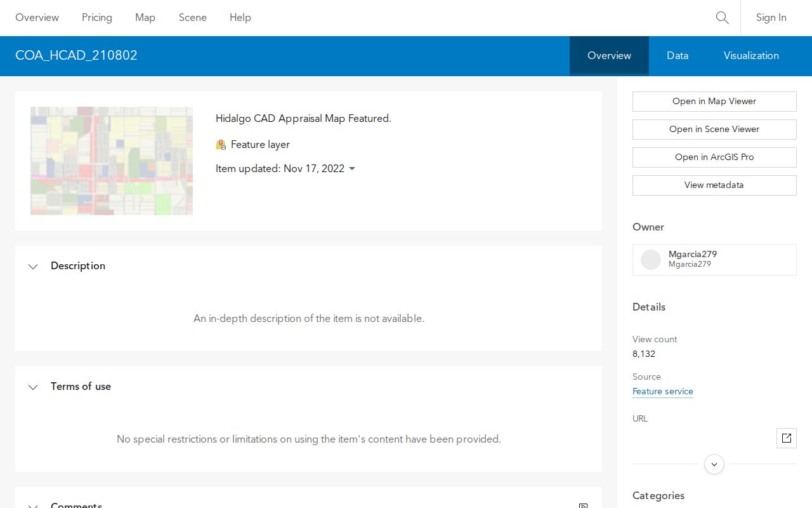Screen dimensions: 812x508
Task: Click the Owner heading
Action: point(648,227)
